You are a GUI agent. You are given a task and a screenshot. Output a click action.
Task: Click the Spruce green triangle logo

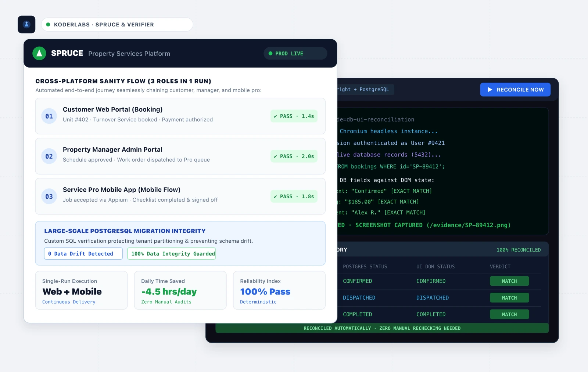coord(39,53)
